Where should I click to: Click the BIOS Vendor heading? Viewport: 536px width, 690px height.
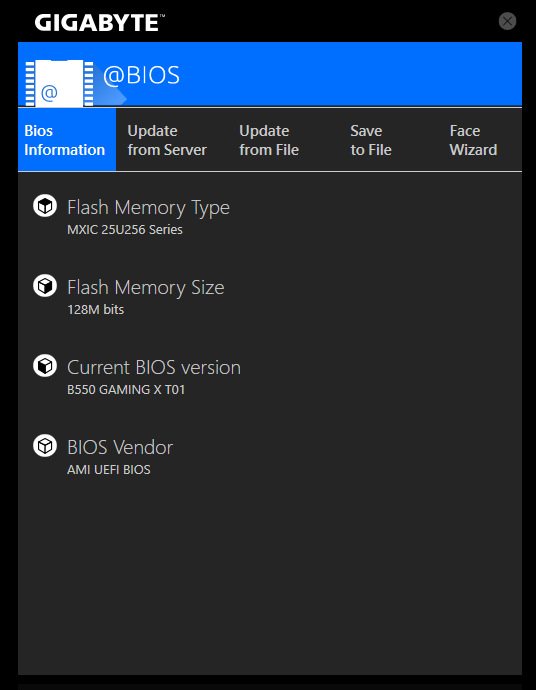pyautogui.click(x=120, y=448)
